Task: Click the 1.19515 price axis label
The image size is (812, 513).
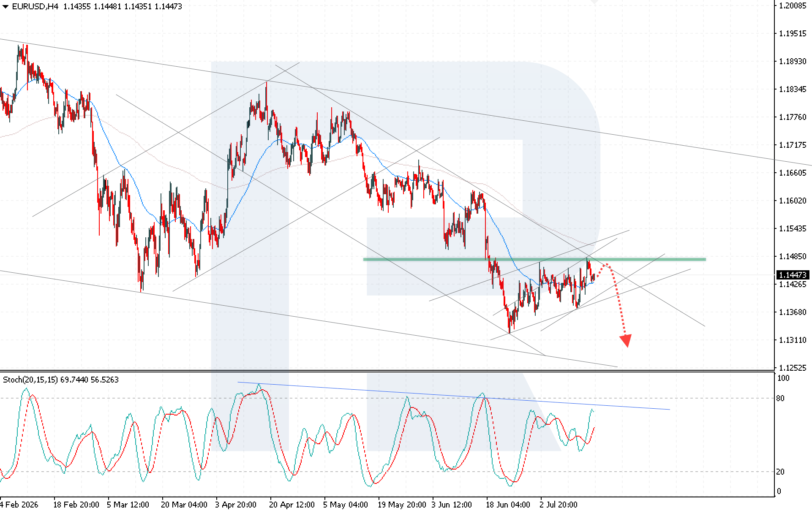Action: 793,33
